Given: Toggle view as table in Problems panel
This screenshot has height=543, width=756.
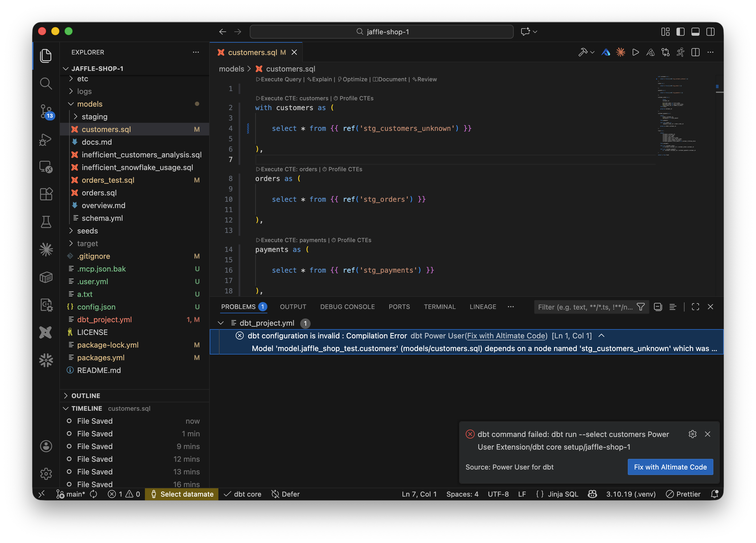Looking at the screenshot, I should pyautogui.click(x=673, y=307).
